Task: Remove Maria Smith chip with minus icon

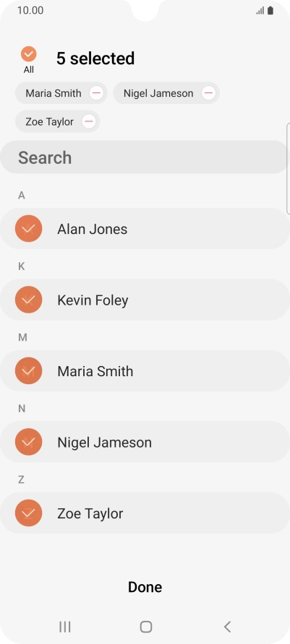Action: point(96,93)
